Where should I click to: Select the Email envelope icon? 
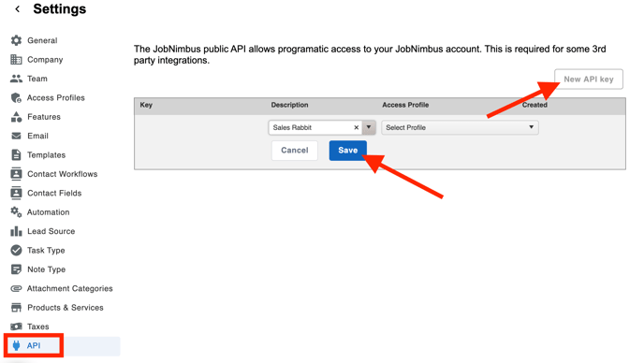pyautogui.click(x=16, y=136)
